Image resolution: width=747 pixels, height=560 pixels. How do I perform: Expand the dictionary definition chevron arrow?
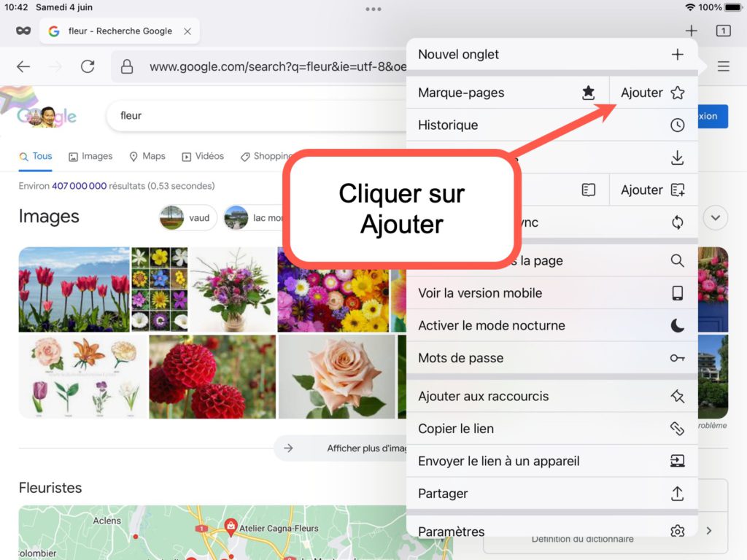pyautogui.click(x=708, y=531)
